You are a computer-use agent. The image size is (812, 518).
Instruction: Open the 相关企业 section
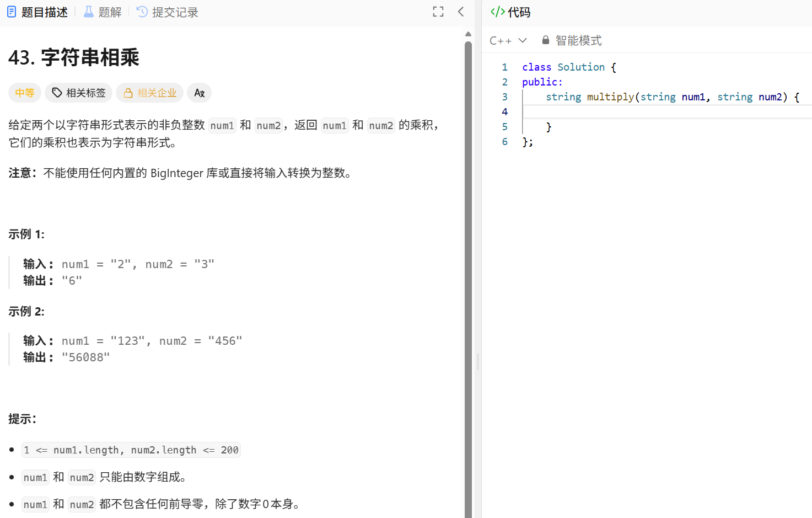point(149,93)
